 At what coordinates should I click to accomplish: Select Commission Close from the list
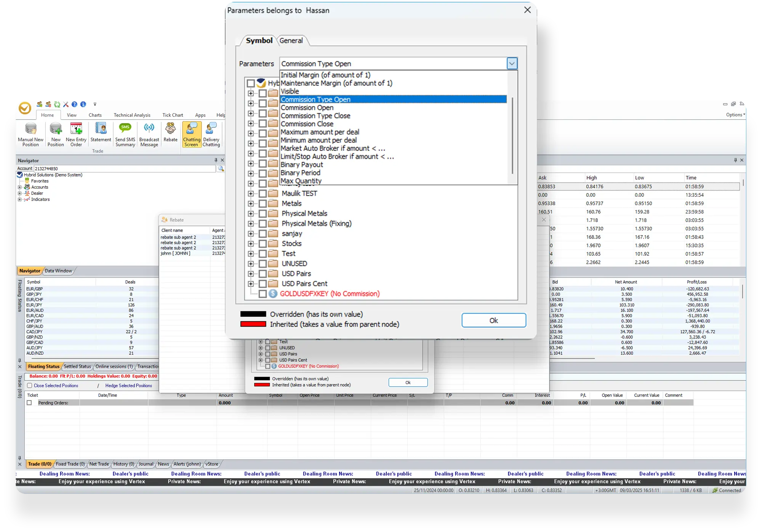pyautogui.click(x=307, y=124)
